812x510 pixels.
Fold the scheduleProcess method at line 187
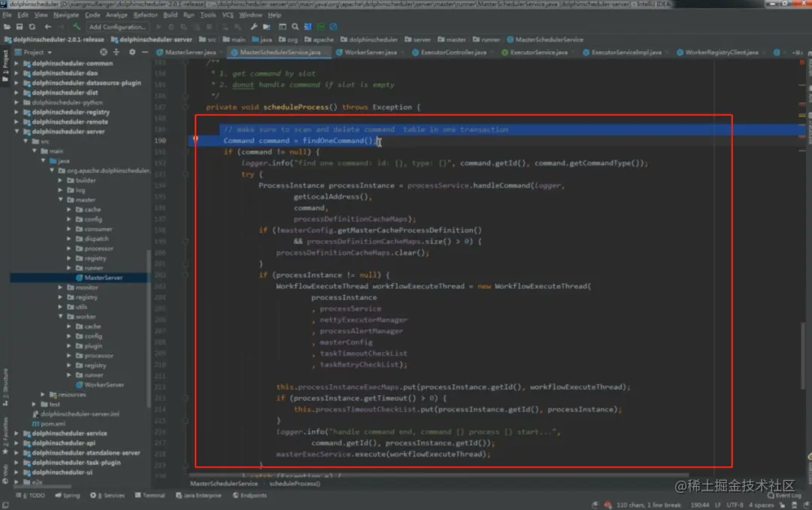pyautogui.click(x=185, y=108)
